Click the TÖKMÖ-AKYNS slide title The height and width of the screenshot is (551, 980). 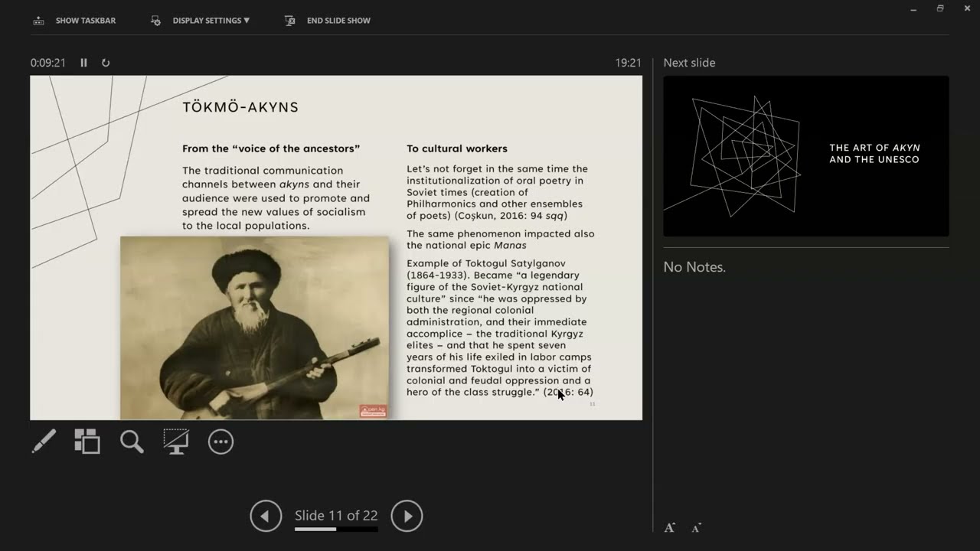[x=240, y=107]
